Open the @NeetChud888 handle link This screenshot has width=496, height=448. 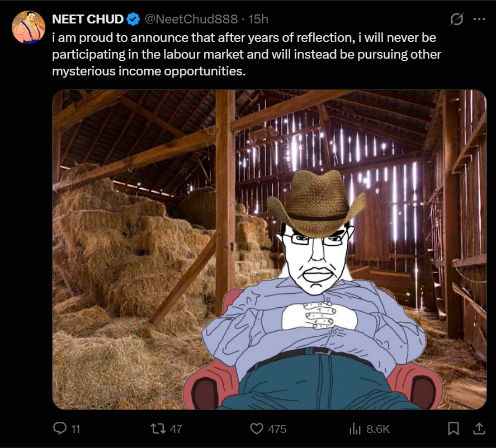(192, 19)
